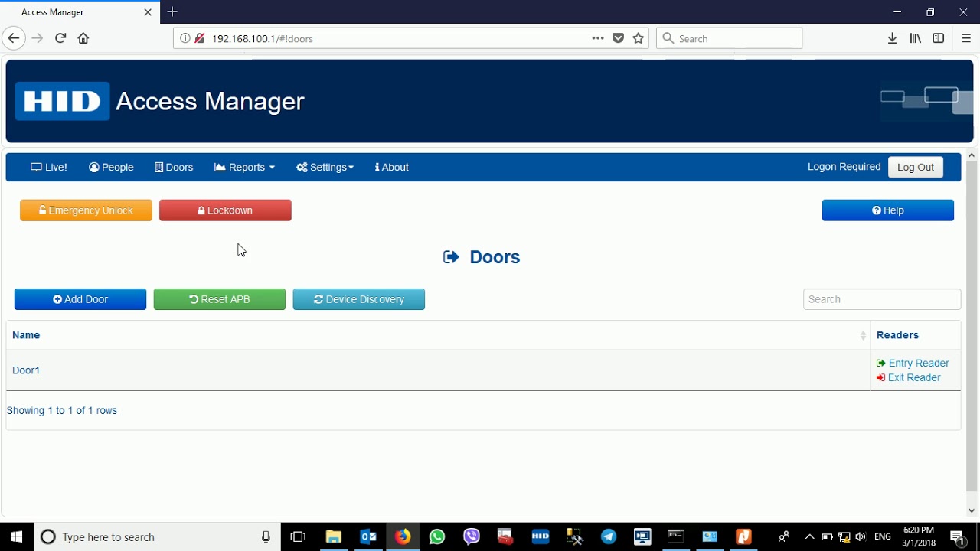Start Device Discovery
980x551 pixels.
click(359, 299)
